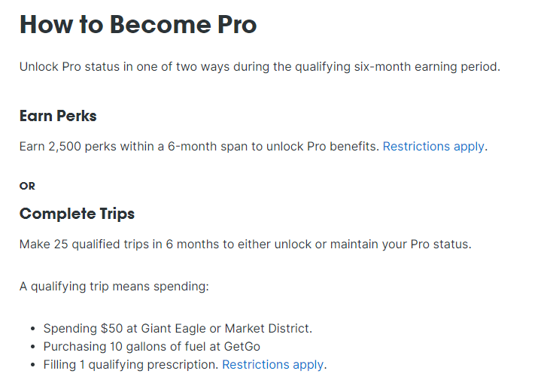Click the bold OR separator text
Image resolution: width=547 pixels, height=392 pixels.
click(x=27, y=186)
